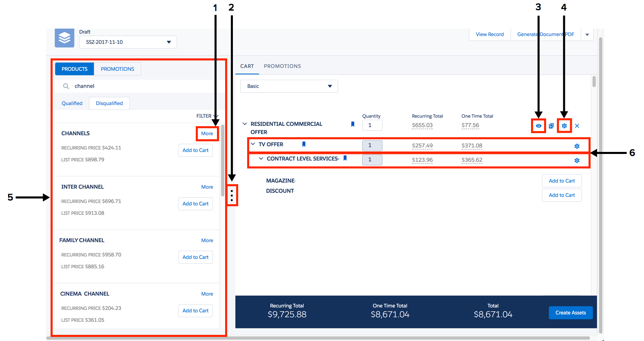This screenshot has height=341, width=644.
Task: Open the gear icon on Contract Level Services row
Action: click(577, 160)
